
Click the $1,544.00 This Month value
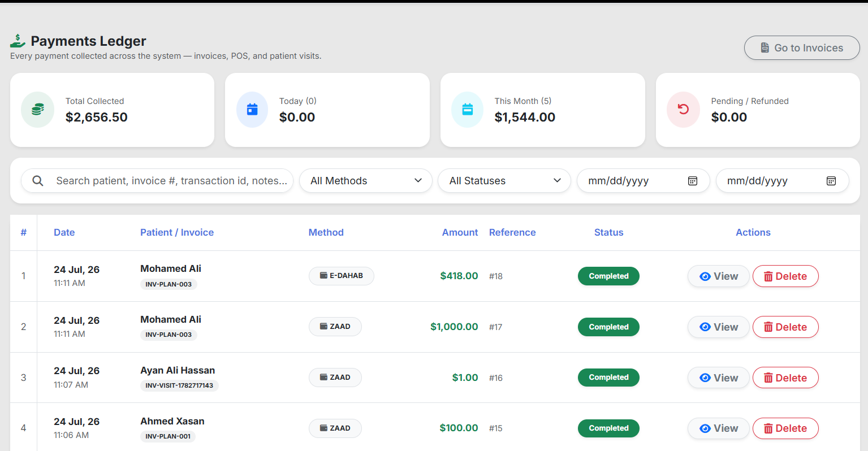(x=525, y=117)
